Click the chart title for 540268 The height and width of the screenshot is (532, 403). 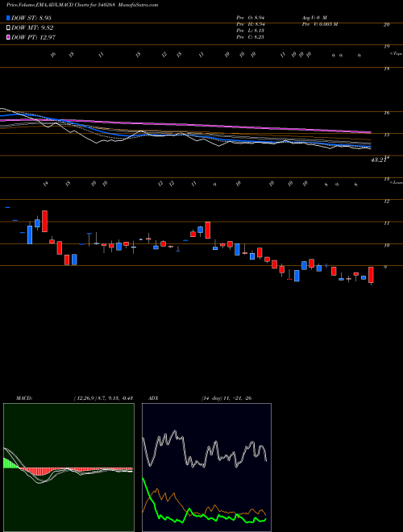pyautogui.click(x=82, y=5)
